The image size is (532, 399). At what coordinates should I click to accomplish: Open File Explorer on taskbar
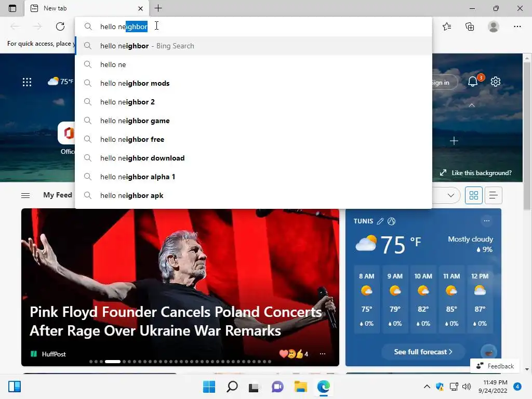[301, 387]
